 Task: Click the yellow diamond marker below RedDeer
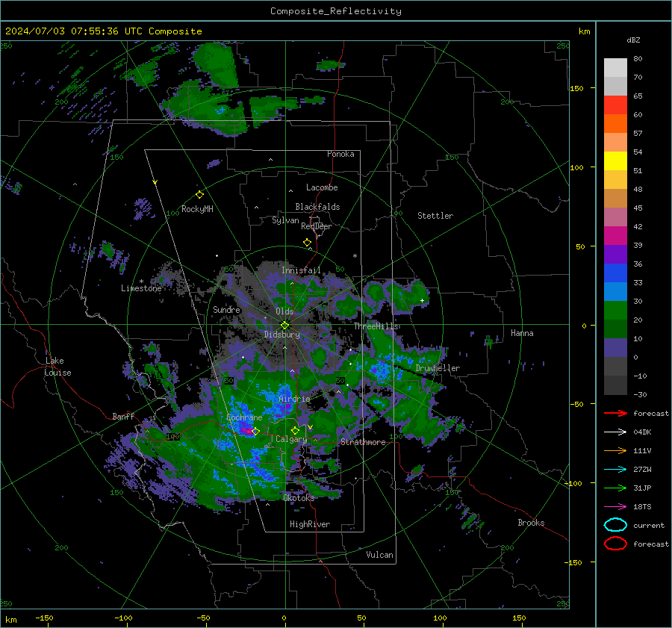[308, 243]
